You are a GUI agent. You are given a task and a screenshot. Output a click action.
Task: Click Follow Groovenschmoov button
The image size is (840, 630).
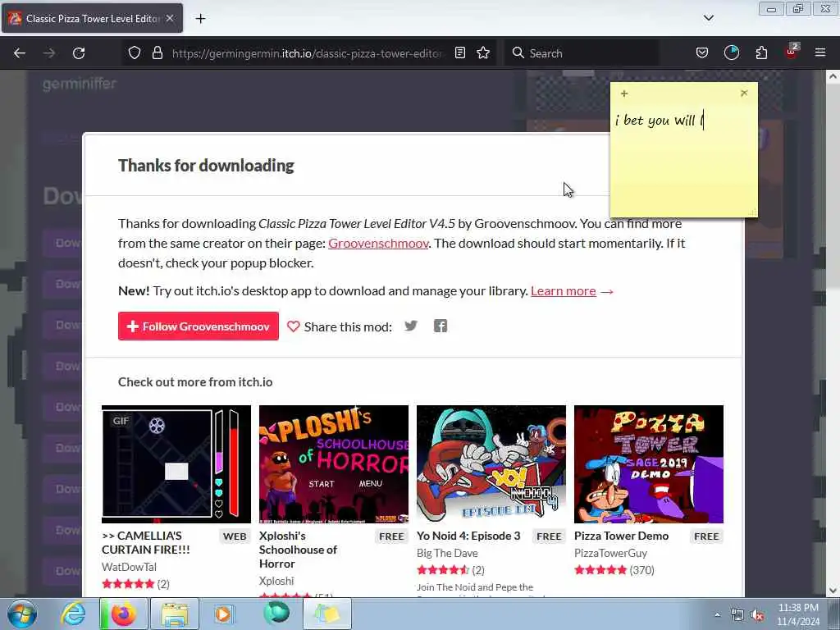[x=199, y=326]
